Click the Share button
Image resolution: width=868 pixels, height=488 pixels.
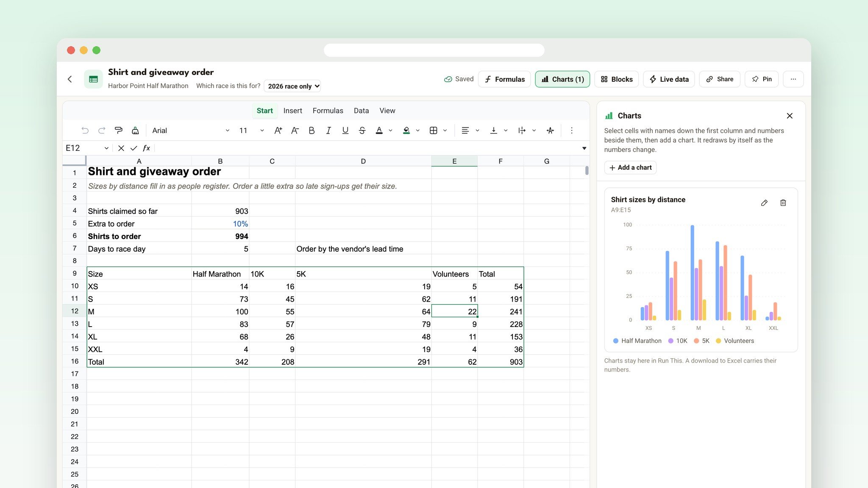click(x=719, y=79)
